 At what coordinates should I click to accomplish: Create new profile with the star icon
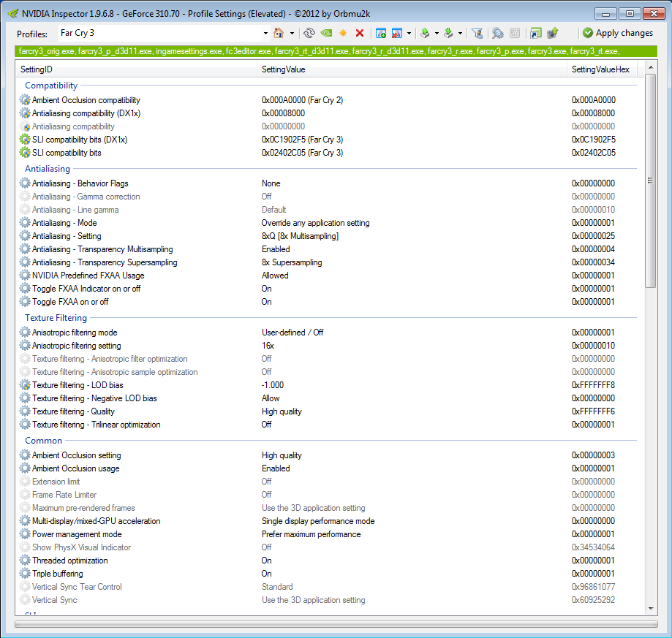coord(343,33)
